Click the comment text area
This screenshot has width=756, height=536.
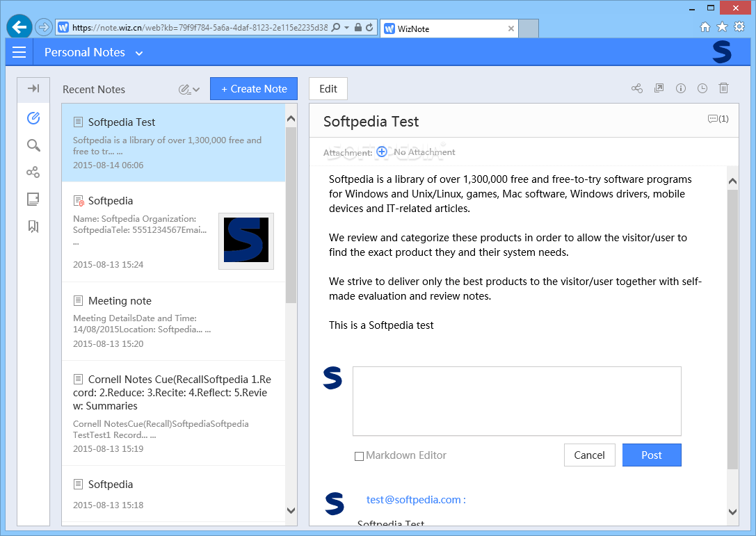(x=517, y=401)
